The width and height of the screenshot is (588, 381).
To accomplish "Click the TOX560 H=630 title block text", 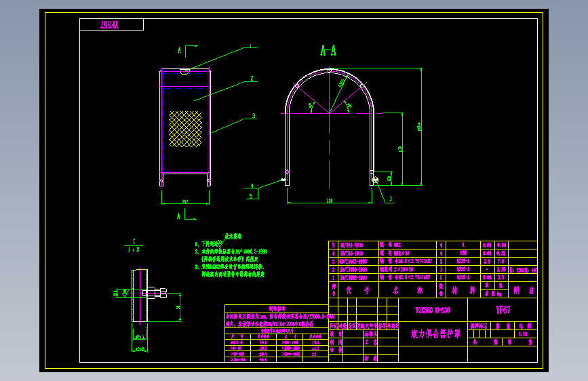I will point(433,310).
